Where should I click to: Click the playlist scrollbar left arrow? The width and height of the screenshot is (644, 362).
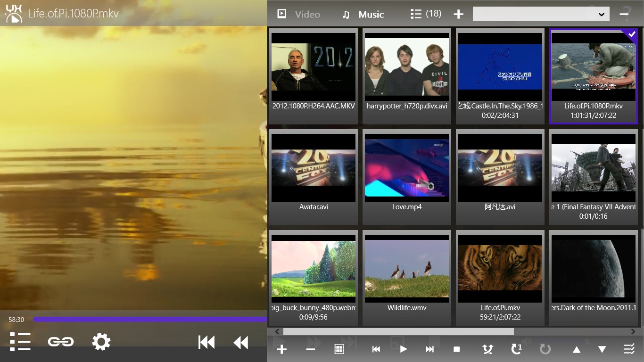(x=277, y=331)
